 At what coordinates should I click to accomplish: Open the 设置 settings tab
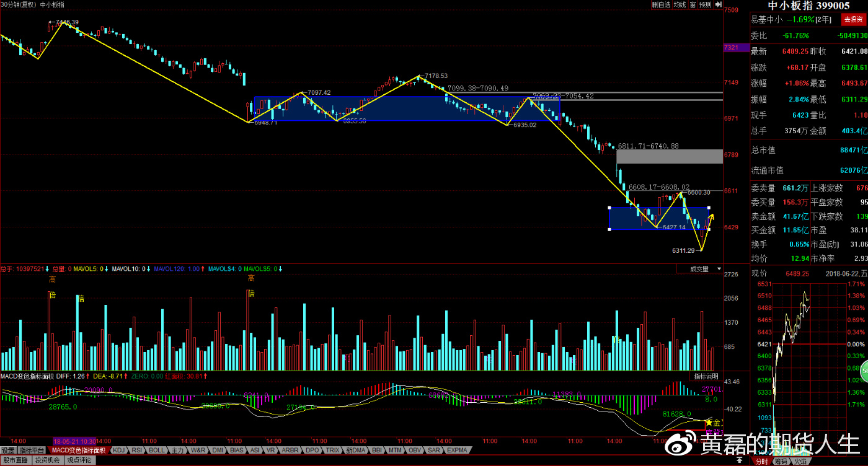pos(8,450)
